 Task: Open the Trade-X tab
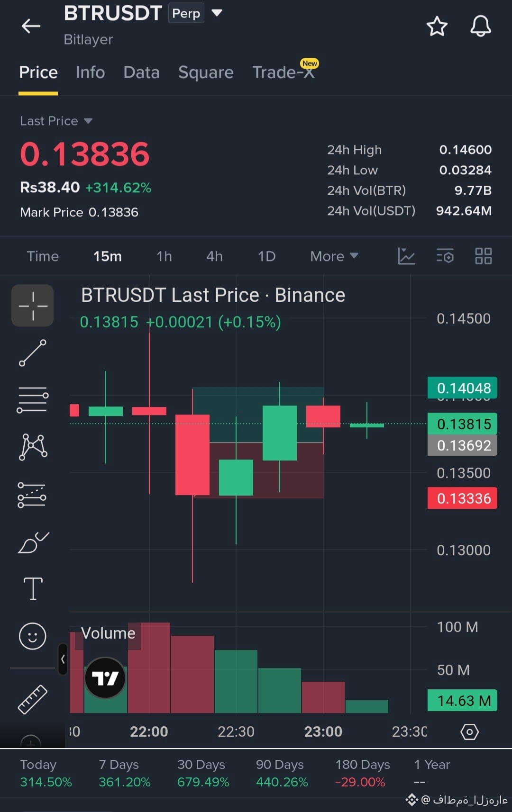tap(284, 72)
